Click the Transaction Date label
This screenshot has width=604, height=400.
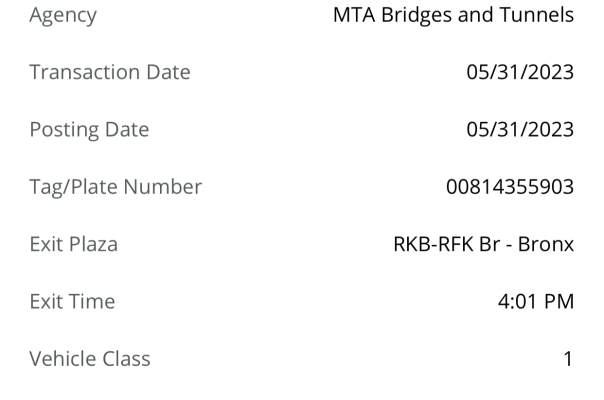(110, 72)
